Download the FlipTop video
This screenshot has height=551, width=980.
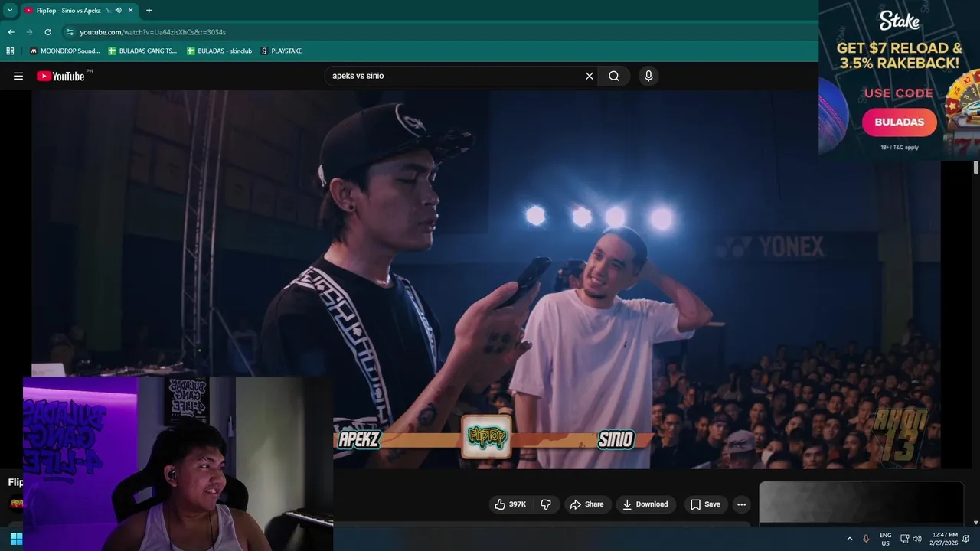click(645, 504)
